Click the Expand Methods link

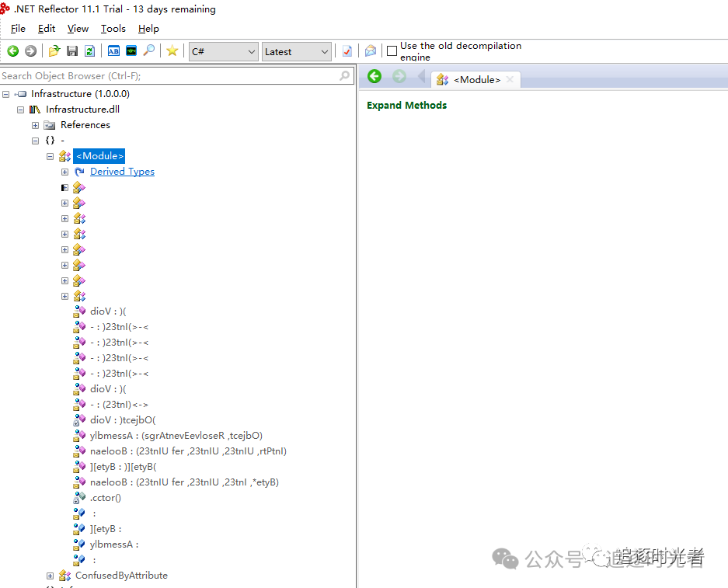tap(406, 105)
